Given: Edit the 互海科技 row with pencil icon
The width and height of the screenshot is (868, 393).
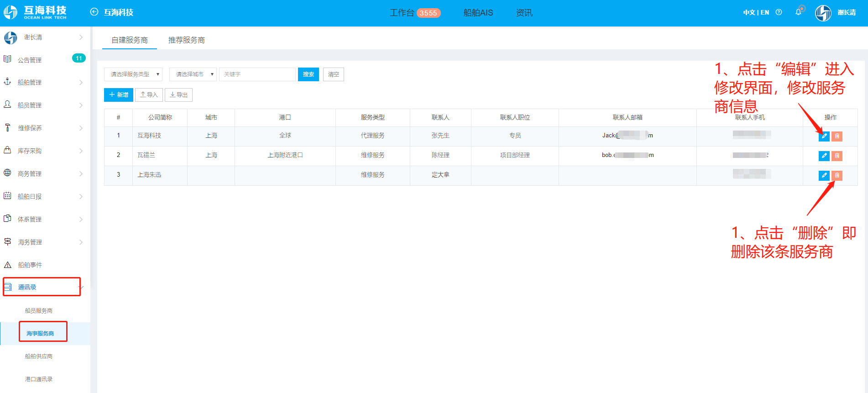Looking at the screenshot, I should click(824, 136).
